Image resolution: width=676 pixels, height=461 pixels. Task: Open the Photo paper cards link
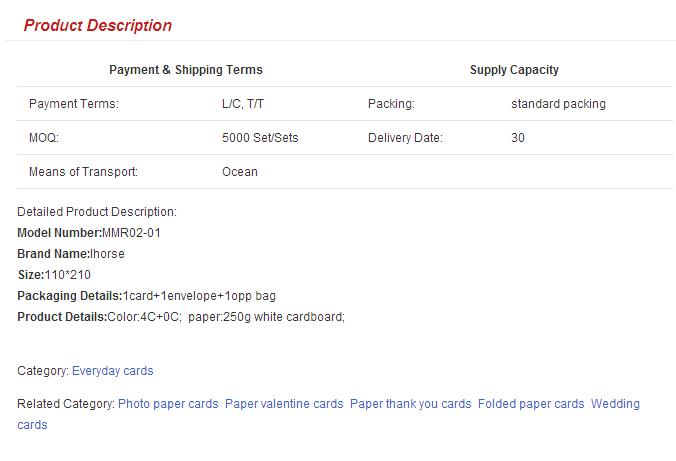pyautogui.click(x=168, y=404)
